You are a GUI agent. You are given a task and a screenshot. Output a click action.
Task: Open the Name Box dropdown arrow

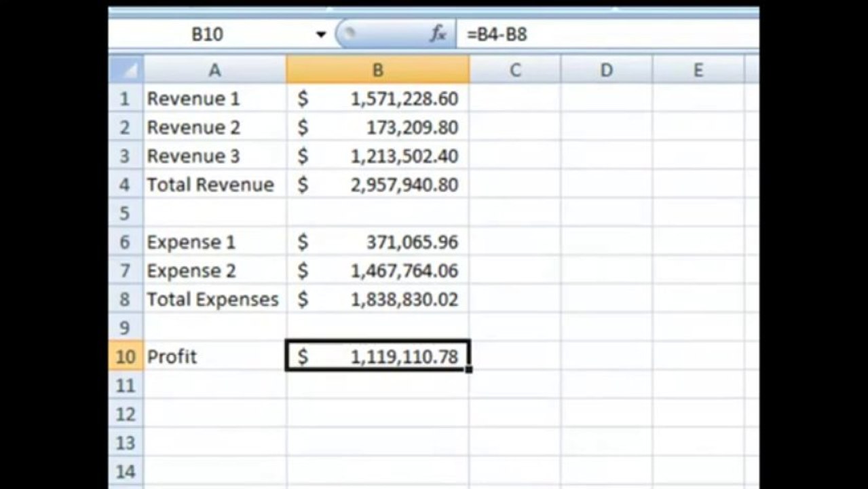[321, 35]
